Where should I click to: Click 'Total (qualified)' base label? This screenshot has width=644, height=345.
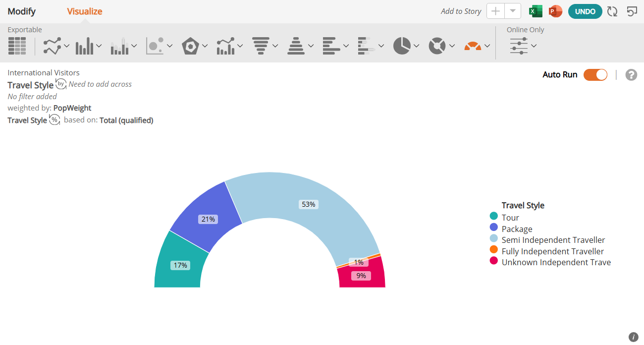pos(126,120)
